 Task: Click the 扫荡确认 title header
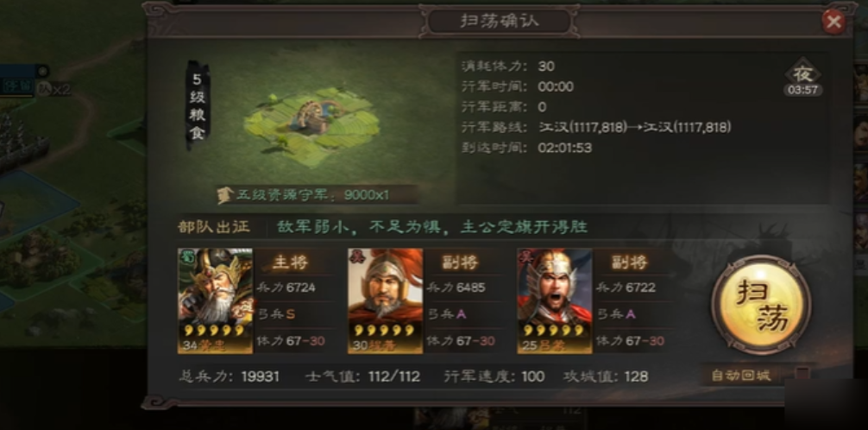(500, 22)
